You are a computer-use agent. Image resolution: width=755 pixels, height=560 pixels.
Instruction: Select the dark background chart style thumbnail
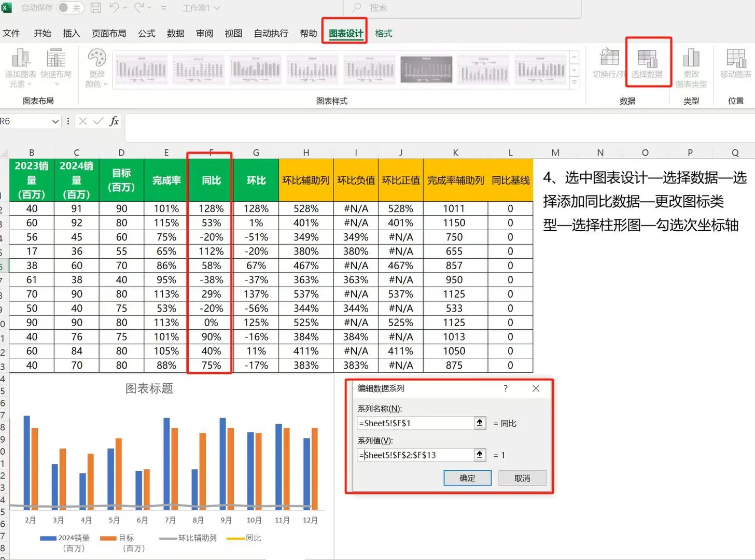tap(426, 69)
